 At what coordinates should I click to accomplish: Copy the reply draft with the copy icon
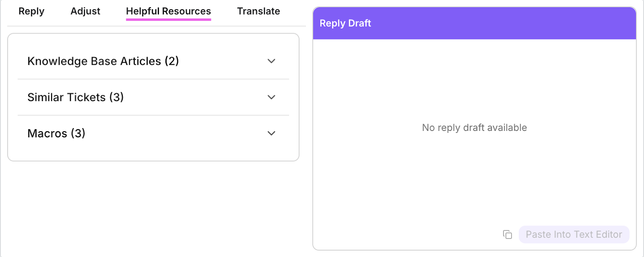pyautogui.click(x=507, y=234)
